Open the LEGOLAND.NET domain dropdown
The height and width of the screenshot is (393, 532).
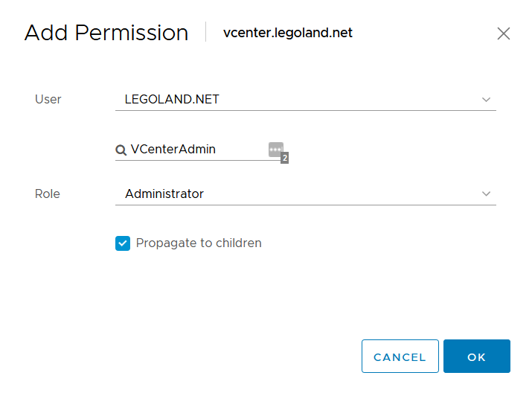click(x=298, y=99)
